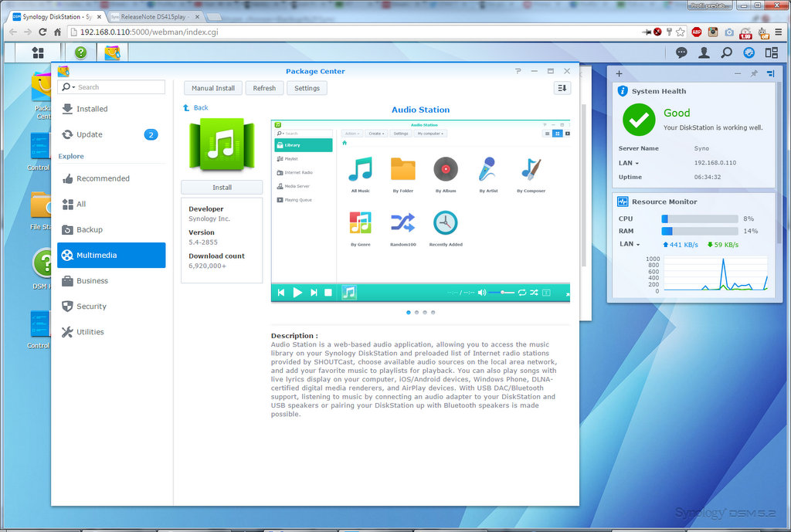Click the browser back arrow
This screenshot has width=791, height=532.
click(13, 32)
